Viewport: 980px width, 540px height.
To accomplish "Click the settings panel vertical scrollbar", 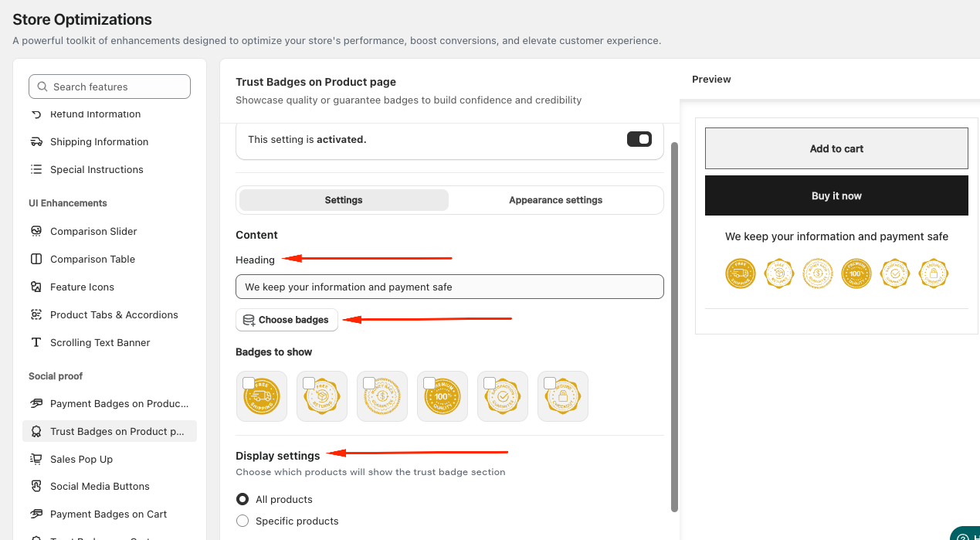I will pyautogui.click(x=674, y=326).
